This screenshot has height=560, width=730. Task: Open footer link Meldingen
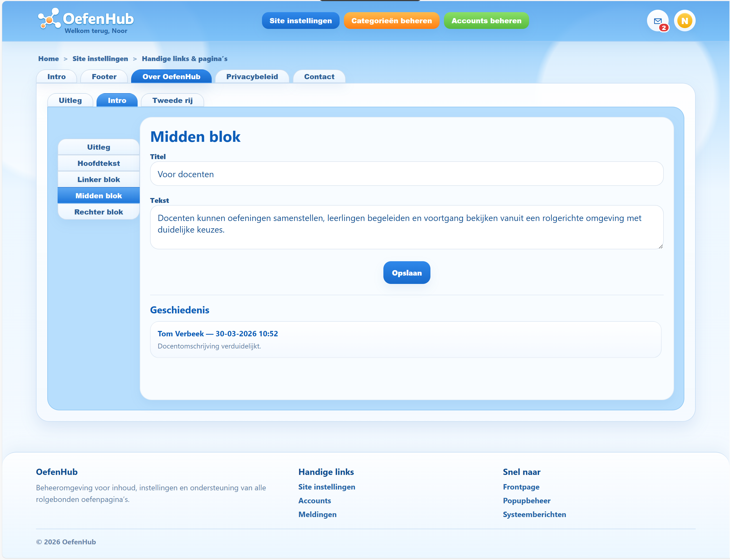(x=317, y=514)
